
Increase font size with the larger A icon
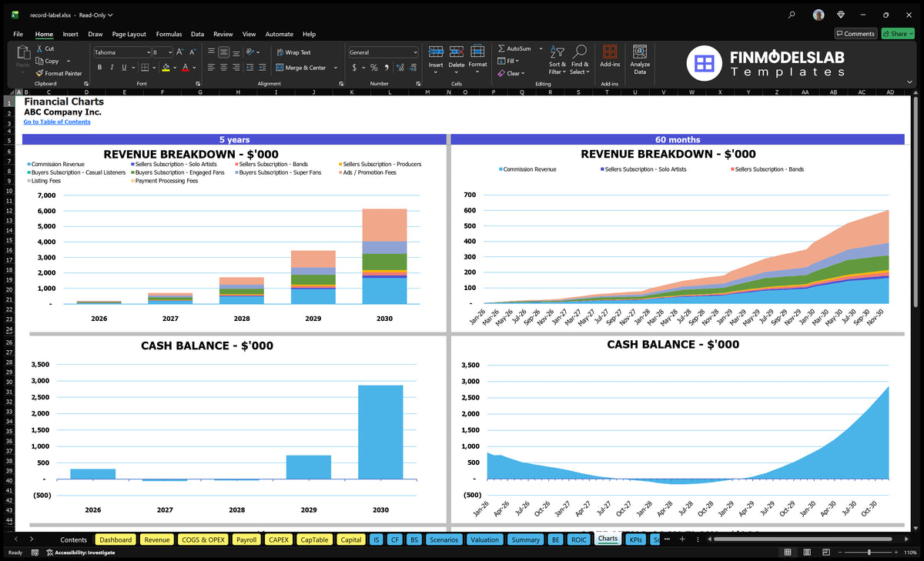pyautogui.click(x=180, y=52)
